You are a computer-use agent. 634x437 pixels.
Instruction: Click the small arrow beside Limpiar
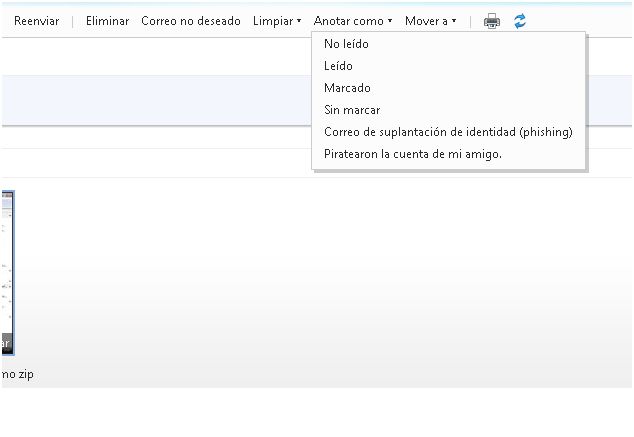coord(299,21)
